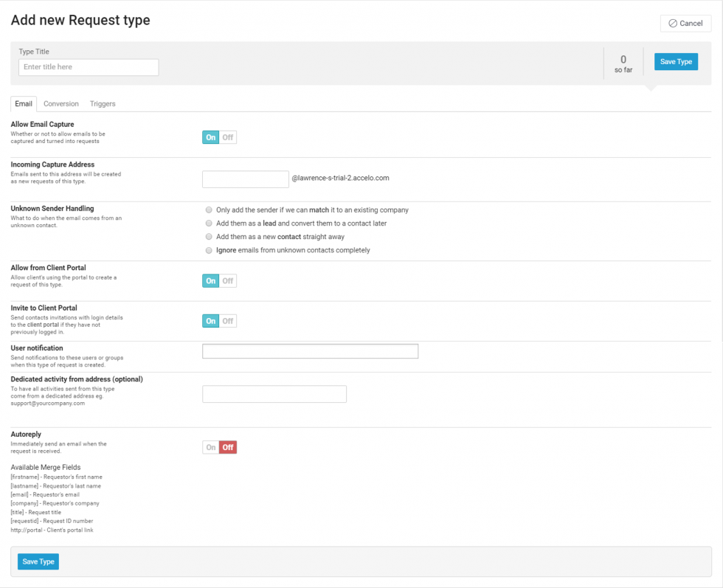This screenshot has height=588, width=723.
Task: Enable the Autoreply option
Action: pos(210,447)
